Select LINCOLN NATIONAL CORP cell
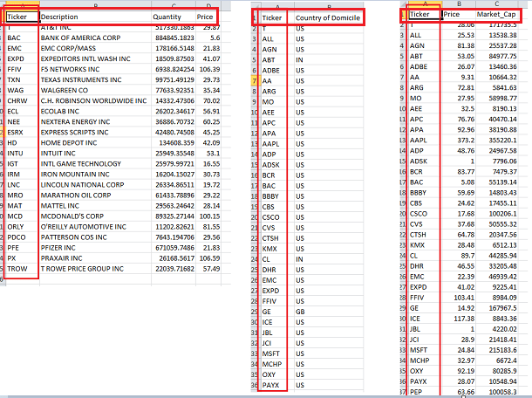This screenshot has width=532, height=398. coord(95,185)
